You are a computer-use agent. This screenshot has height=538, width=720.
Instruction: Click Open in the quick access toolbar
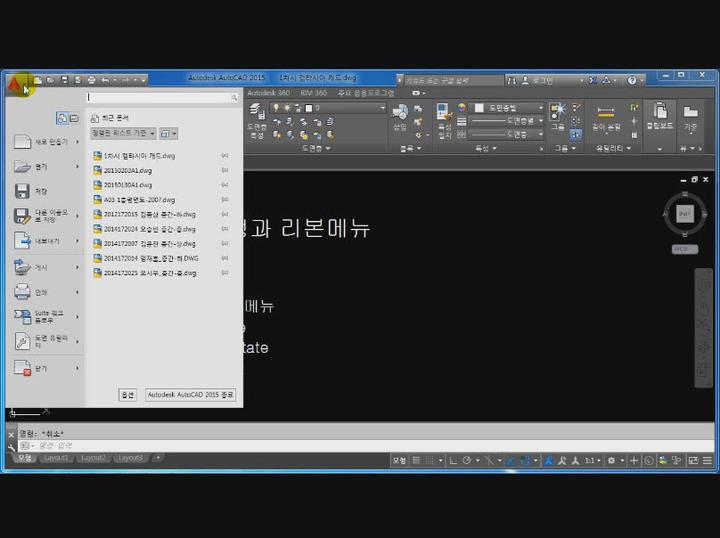point(51,80)
